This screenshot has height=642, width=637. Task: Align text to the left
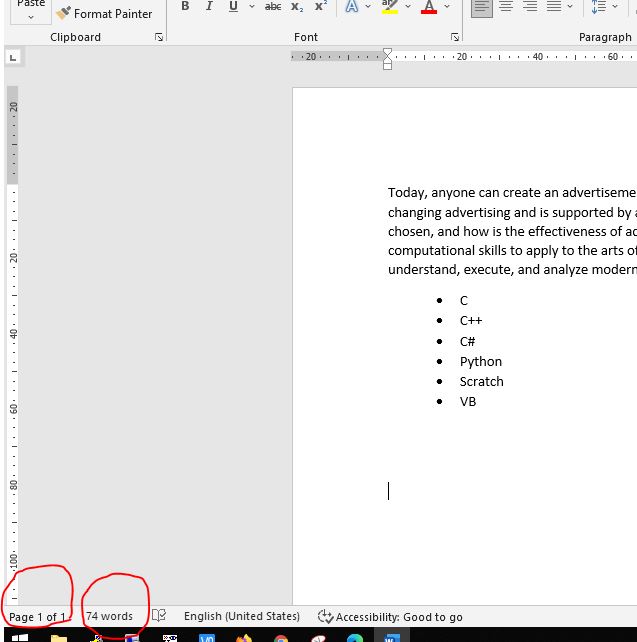482,7
